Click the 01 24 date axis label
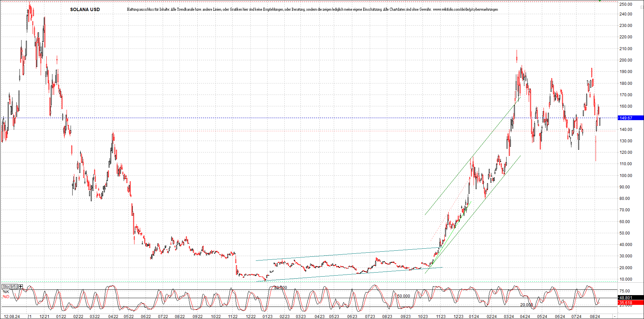Image resolution: width=644 pixels, height=319 pixels. tap(474, 317)
